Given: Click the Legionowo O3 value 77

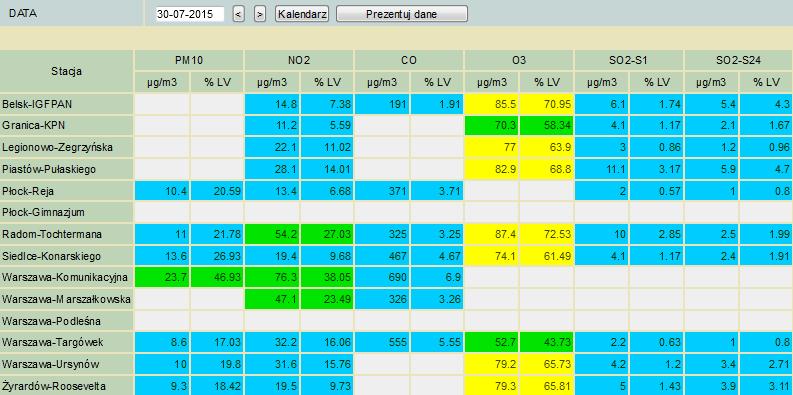Looking at the screenshot, I should pos(492,148).
